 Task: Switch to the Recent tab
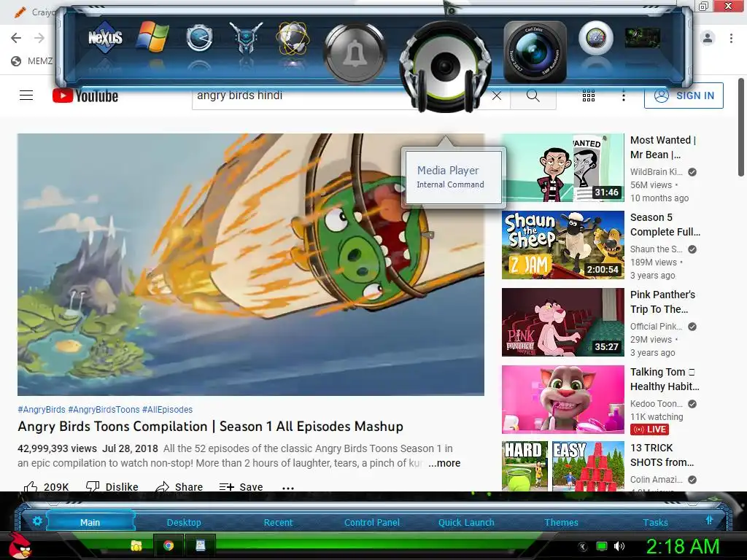coord(278,522)
